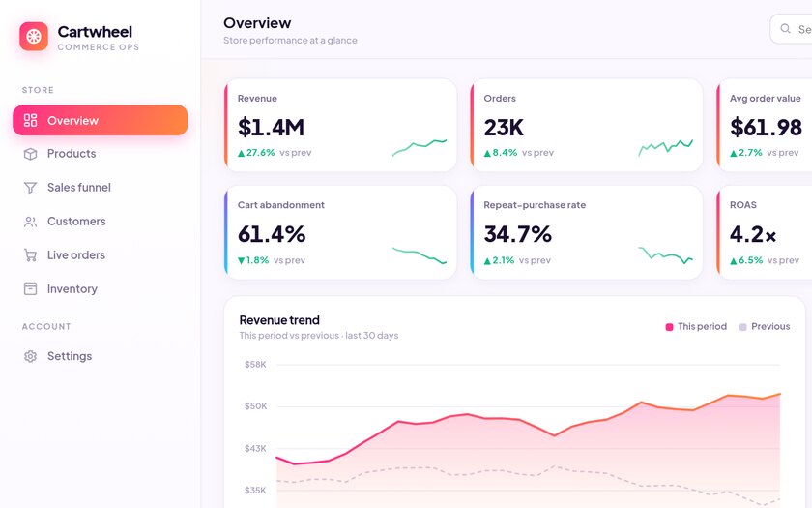
Task: Click the 2.7% avg order value change
Action: [746, 153]
